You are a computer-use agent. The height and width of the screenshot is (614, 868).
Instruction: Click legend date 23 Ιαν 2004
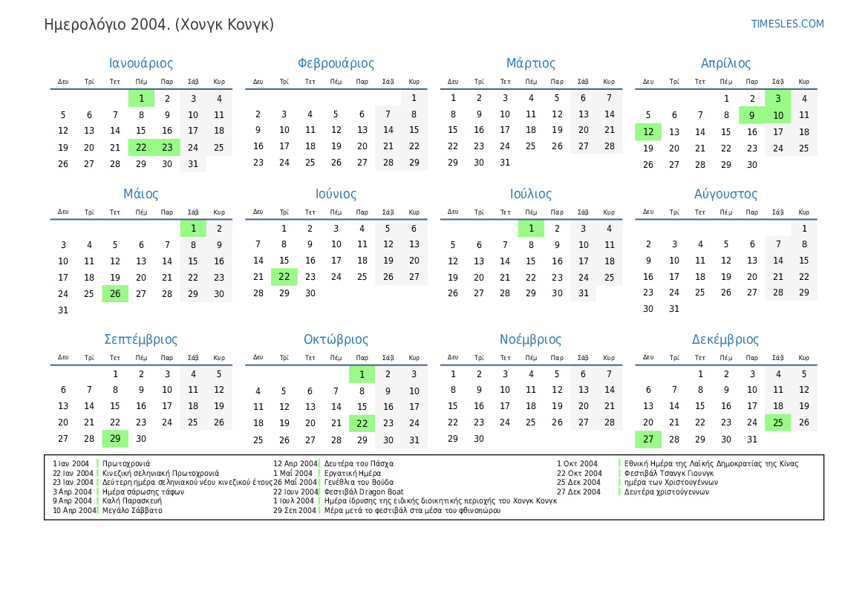coord(73,483)
